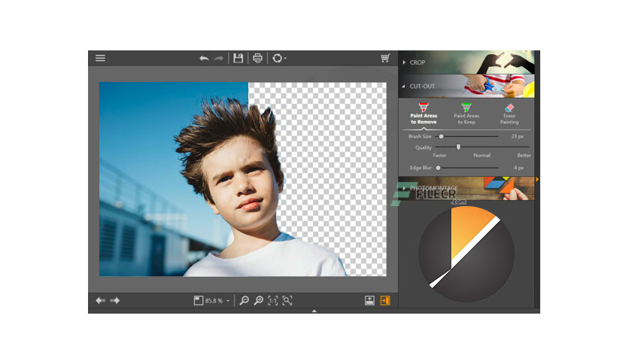Adjust the Quality slider handle
This screenshot has height=364, width=629.
pyautogui.click(x=458, y=147)
